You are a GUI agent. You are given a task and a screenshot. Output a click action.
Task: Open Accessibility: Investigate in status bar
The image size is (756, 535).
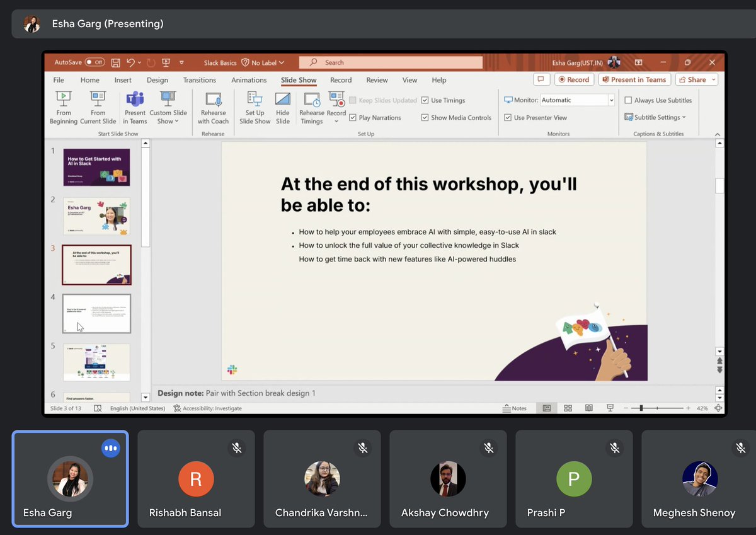(x=208, y=408)
